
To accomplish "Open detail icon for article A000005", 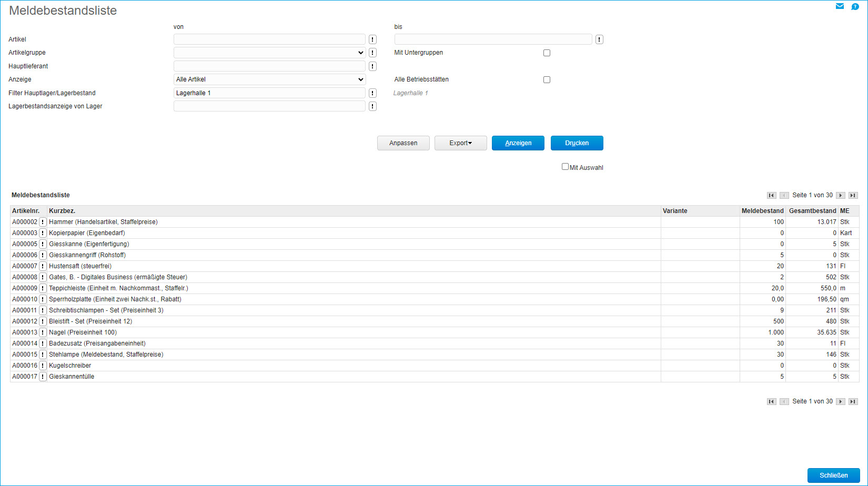I will pyautogui.click(x=43, y=244).
